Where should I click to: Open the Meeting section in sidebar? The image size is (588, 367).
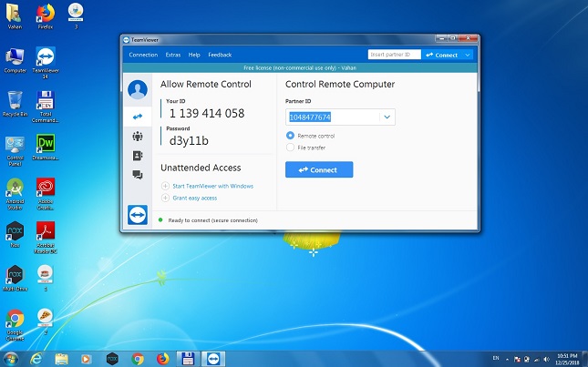[138, 137]
